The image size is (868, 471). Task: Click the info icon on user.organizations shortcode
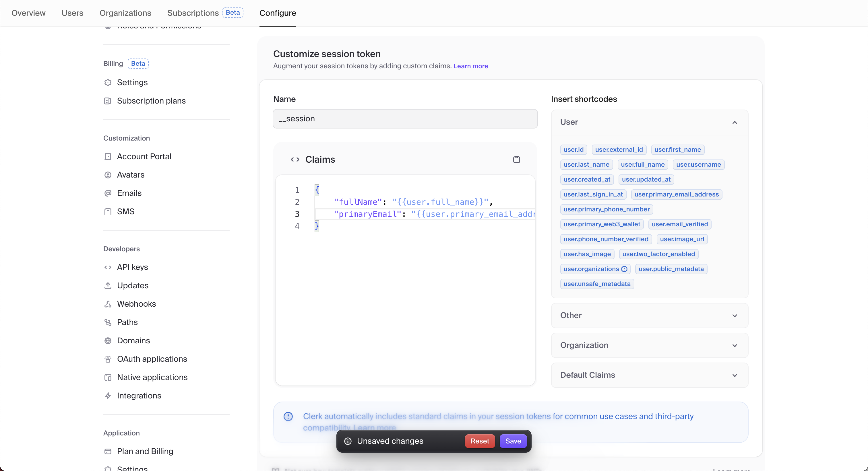[624, 269]
